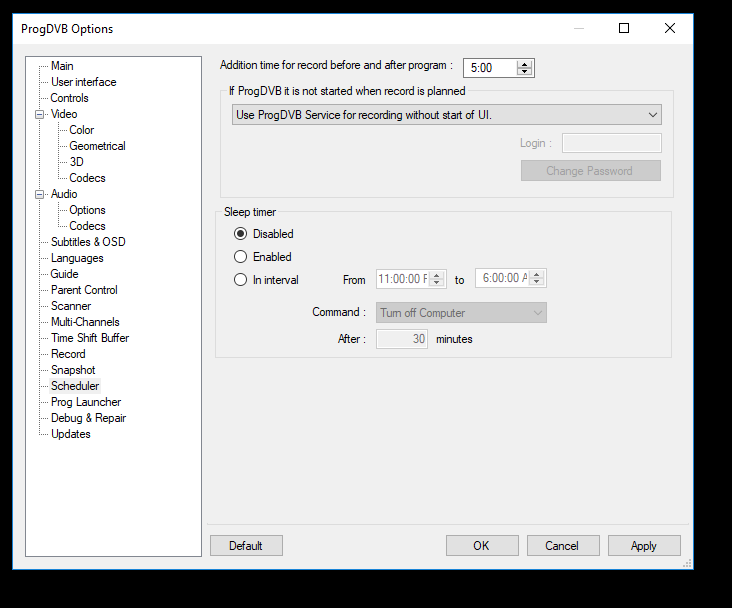Open the Geometrical video settings

click(97, 146)
